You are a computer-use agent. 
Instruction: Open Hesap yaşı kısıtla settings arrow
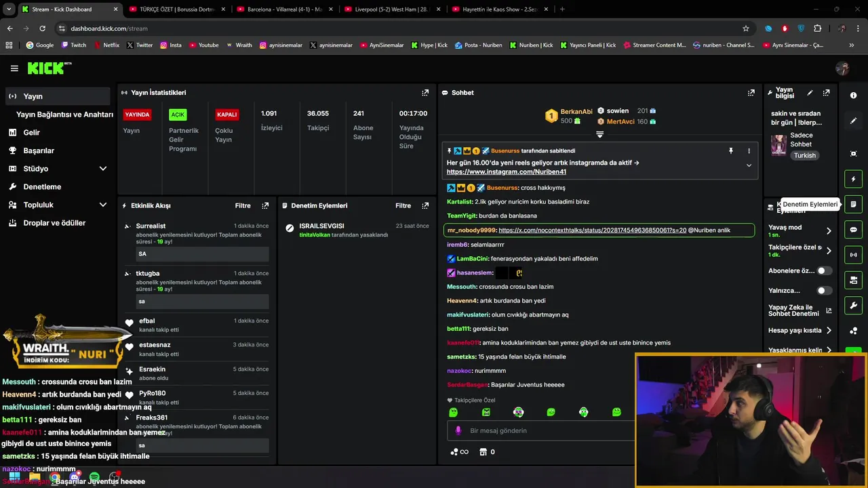click(829, 331)
